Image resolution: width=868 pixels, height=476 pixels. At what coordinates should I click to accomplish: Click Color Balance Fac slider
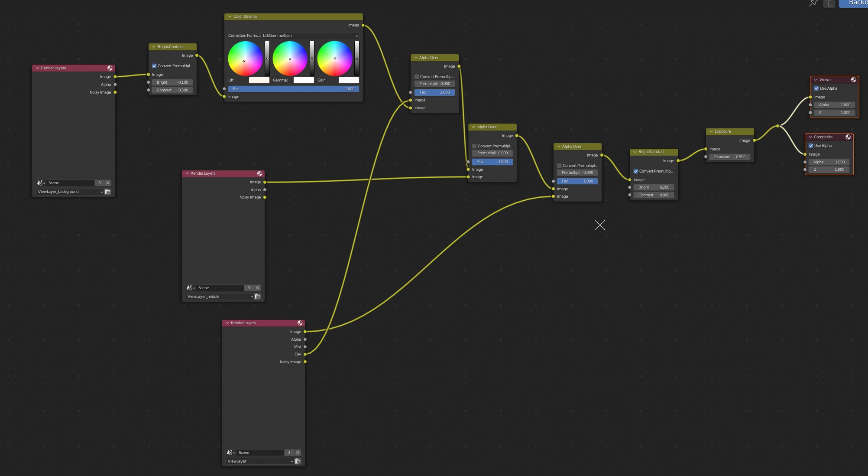pyautogui.click(x=293, y=89)
